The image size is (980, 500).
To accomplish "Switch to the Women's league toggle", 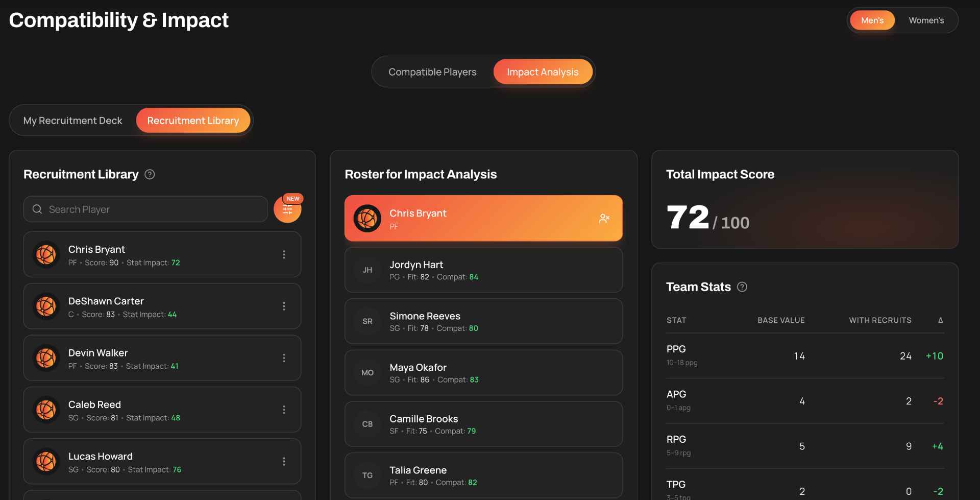I will click(x=926, y=20).
